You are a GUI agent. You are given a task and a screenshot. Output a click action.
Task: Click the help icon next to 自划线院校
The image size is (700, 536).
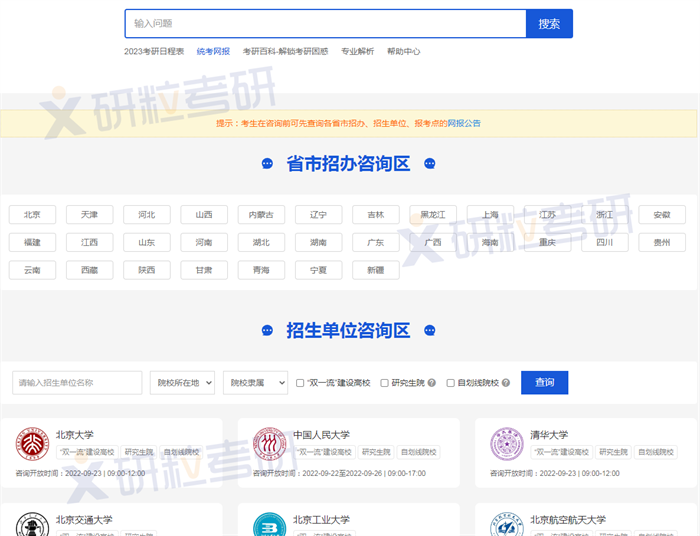pos(507,383)
